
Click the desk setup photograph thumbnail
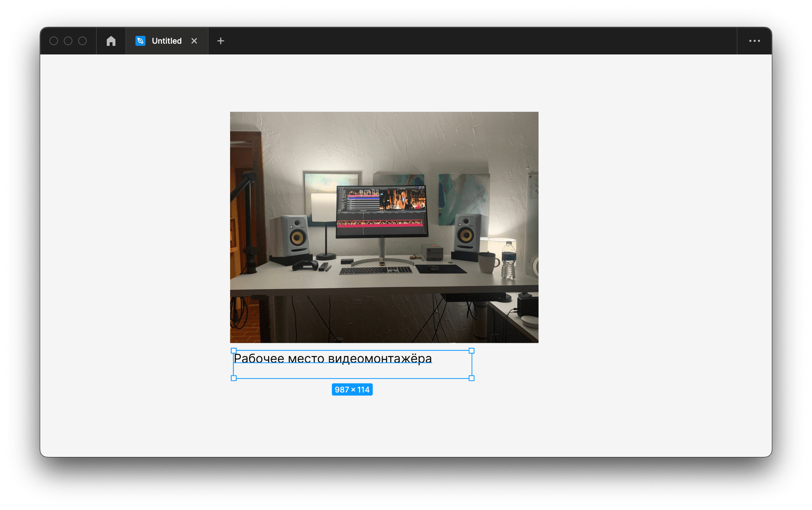(x=384, y=227)
